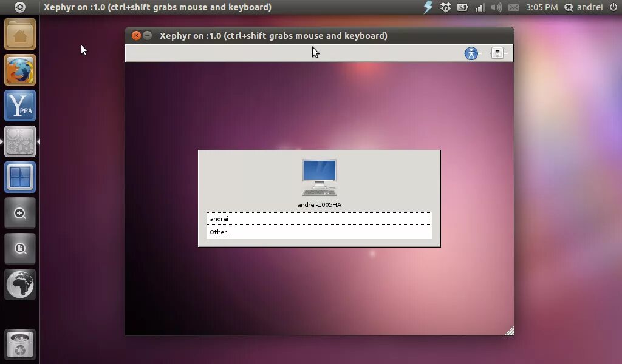The image size is (622, 364).
Task: Open the sound volume indicator
Action: point(497,7)
